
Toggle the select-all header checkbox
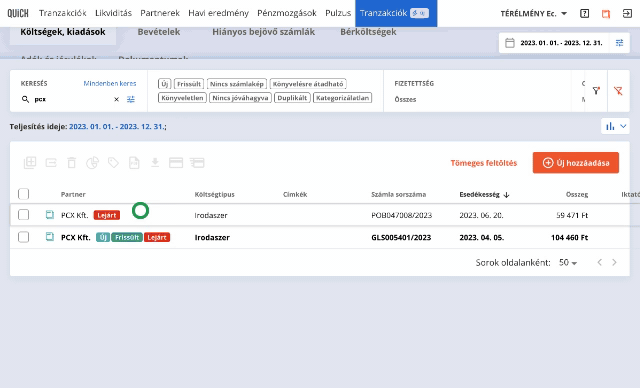pos(24,194)
